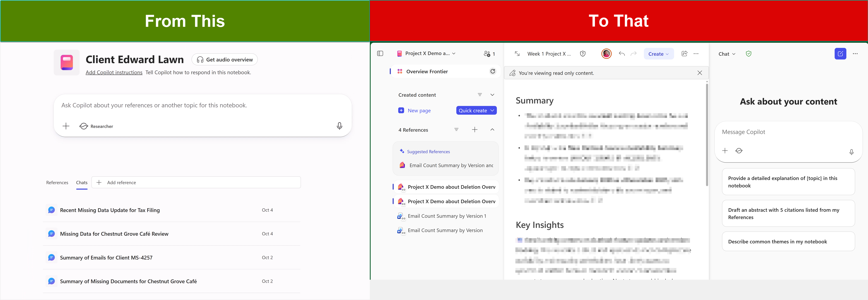Select the Week 1 Project X page title
The image size is (868, 300).
pos(549,54)
